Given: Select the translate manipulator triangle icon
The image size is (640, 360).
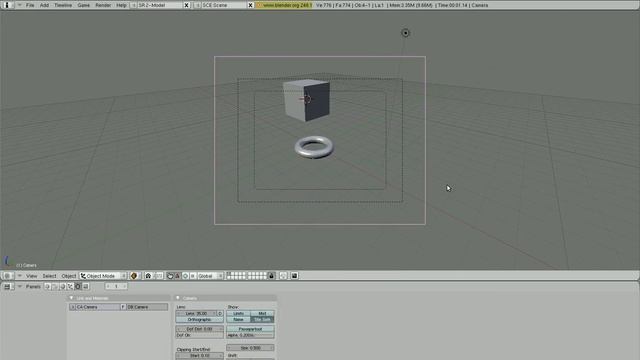Looking at the screenshot, I should [x=178, y=276].
